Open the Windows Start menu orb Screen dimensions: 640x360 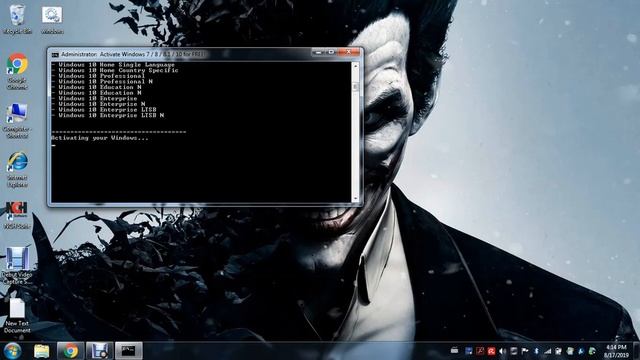click(x=12, y=351)
